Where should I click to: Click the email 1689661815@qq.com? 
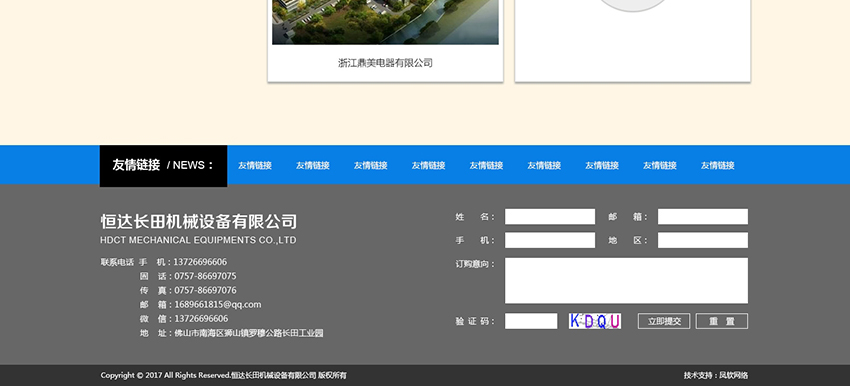(217, 304)
